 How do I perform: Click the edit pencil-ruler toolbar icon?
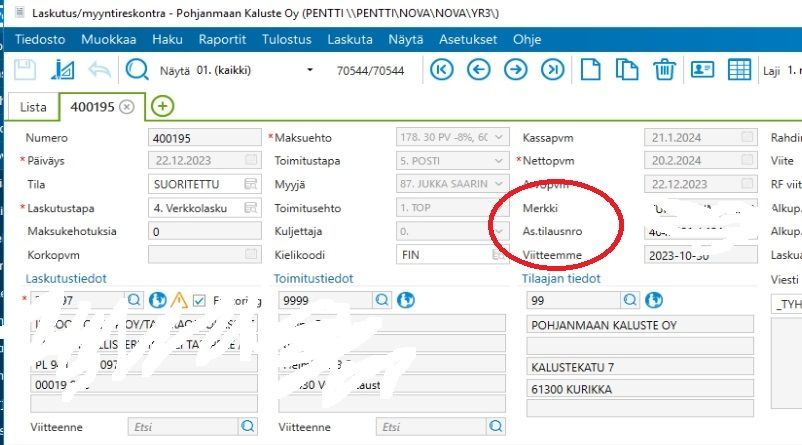tap(62, 70)
